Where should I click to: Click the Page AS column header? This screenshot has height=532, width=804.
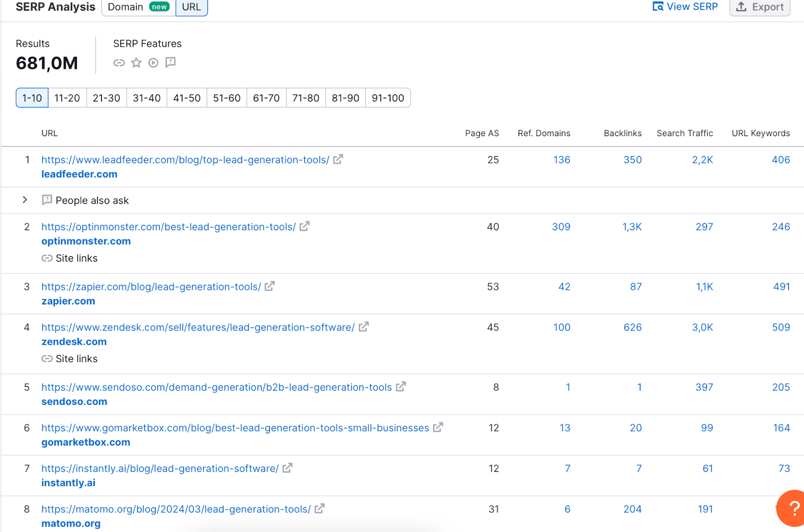[x=482, y=133]
